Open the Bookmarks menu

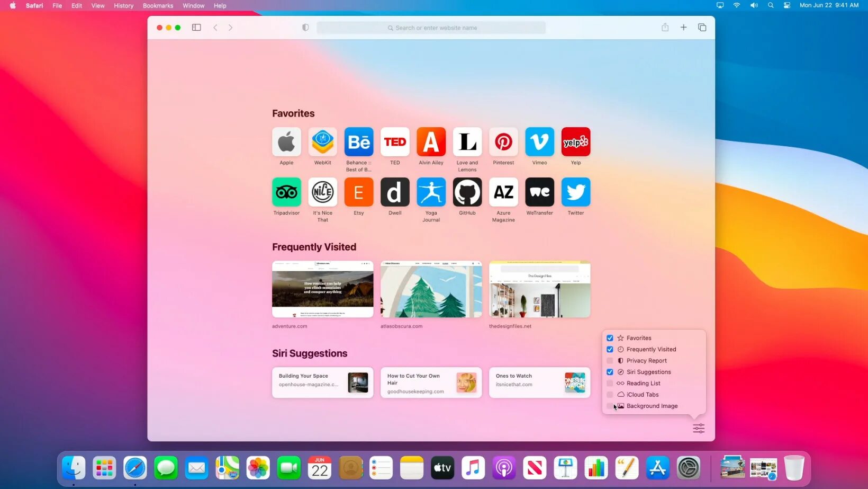pyautogui.click(x=158, y=5)
